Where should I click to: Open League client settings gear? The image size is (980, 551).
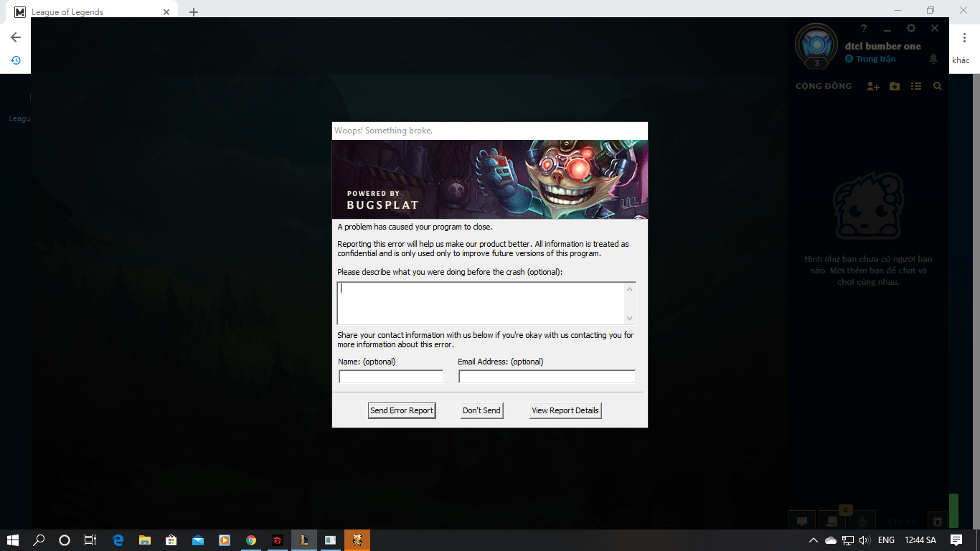[x=911, y=29]
